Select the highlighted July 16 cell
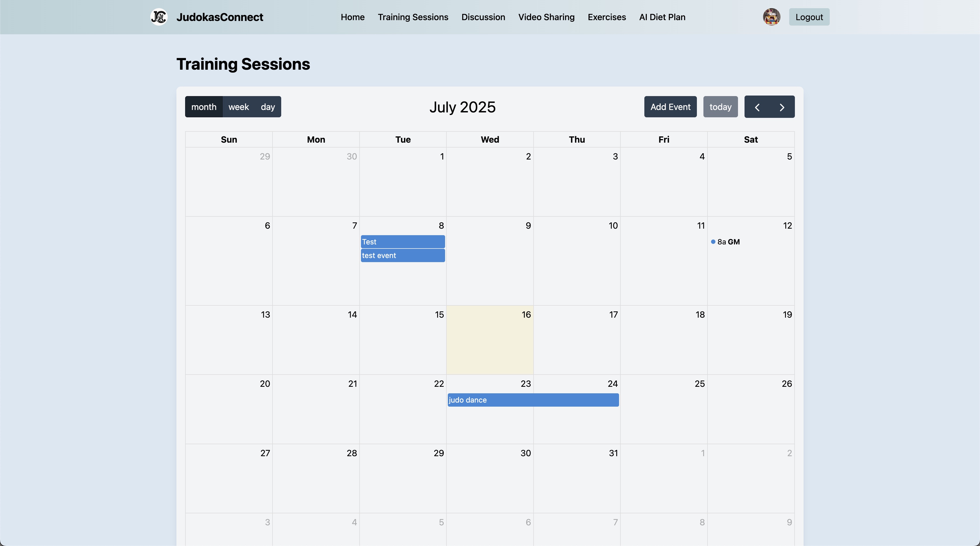The image size is (980, 546). pos(490,344)
